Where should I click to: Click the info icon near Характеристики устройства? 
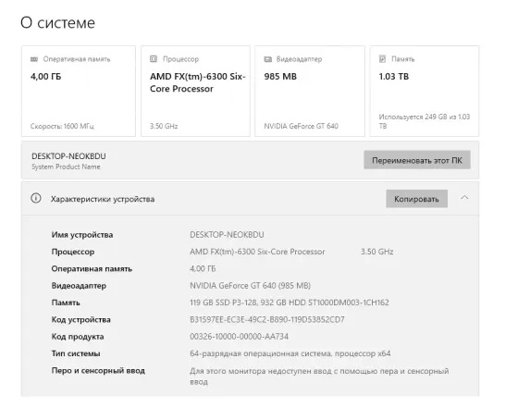click(36, 198)
